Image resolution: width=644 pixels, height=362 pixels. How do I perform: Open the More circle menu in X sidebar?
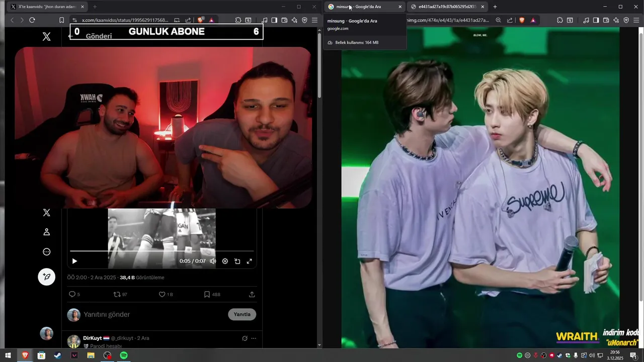tap(46, 252)
